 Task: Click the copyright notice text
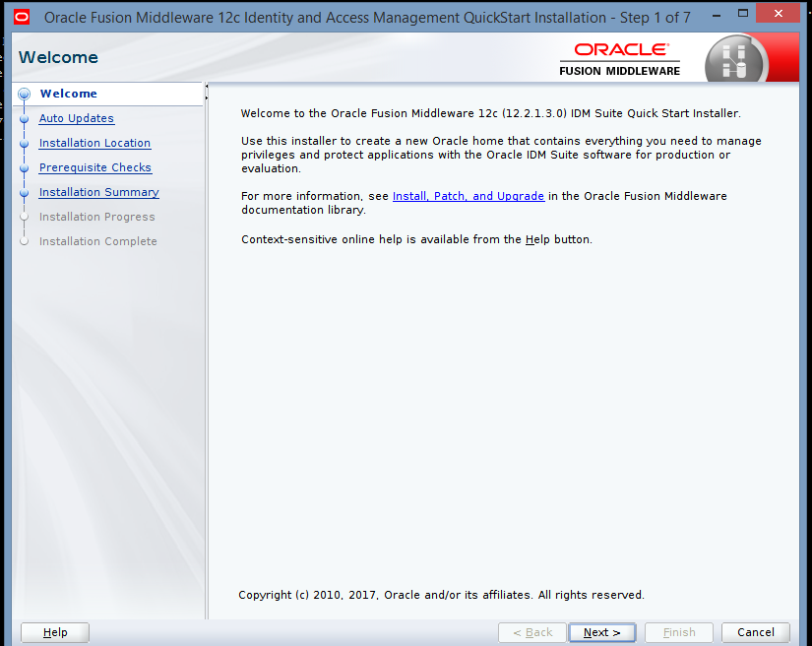pos(441,595)
